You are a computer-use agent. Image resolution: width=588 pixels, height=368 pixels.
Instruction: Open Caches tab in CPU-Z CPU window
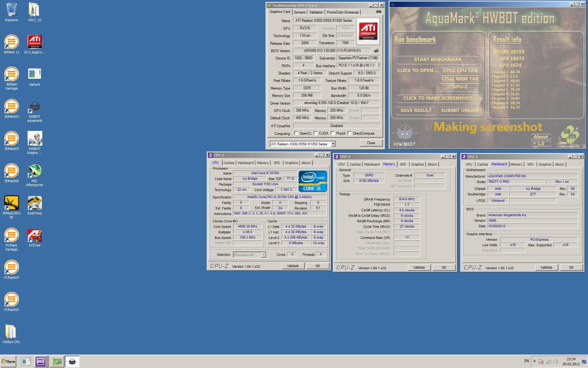pyautogui.click(x=229, y=163)
